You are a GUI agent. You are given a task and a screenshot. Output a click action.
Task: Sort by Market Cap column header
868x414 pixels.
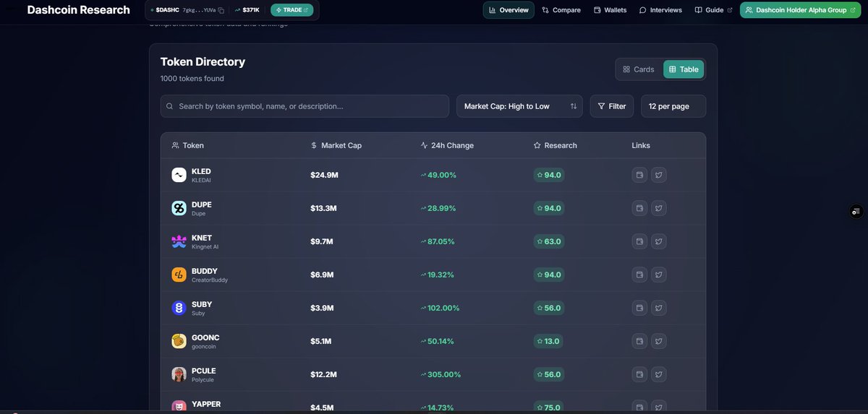(336, 145)
